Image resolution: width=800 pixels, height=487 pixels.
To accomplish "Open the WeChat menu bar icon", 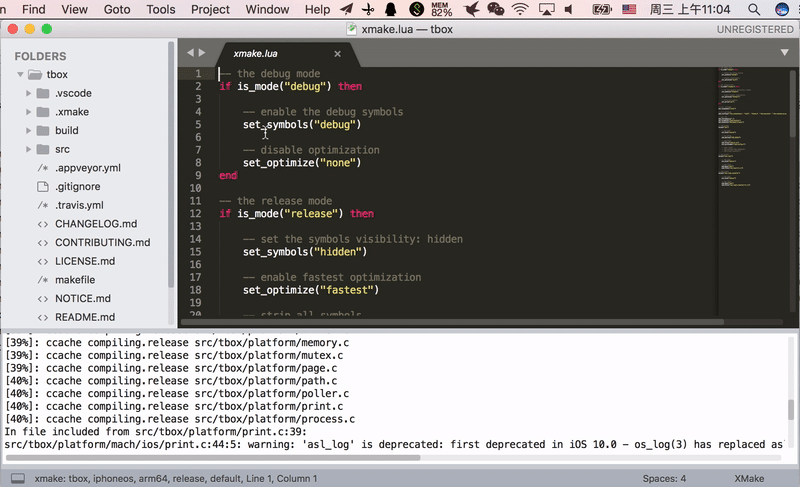I will [495, 9].
